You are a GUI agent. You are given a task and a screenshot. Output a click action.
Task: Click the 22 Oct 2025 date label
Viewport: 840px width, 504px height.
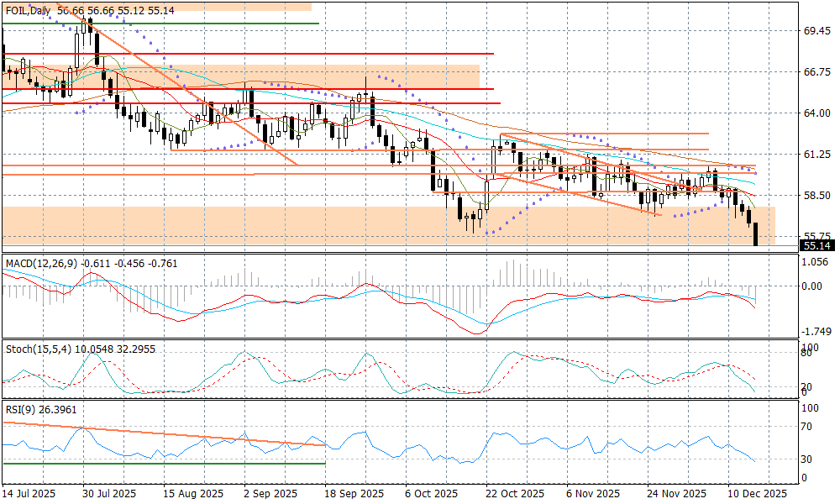(514, 494)
